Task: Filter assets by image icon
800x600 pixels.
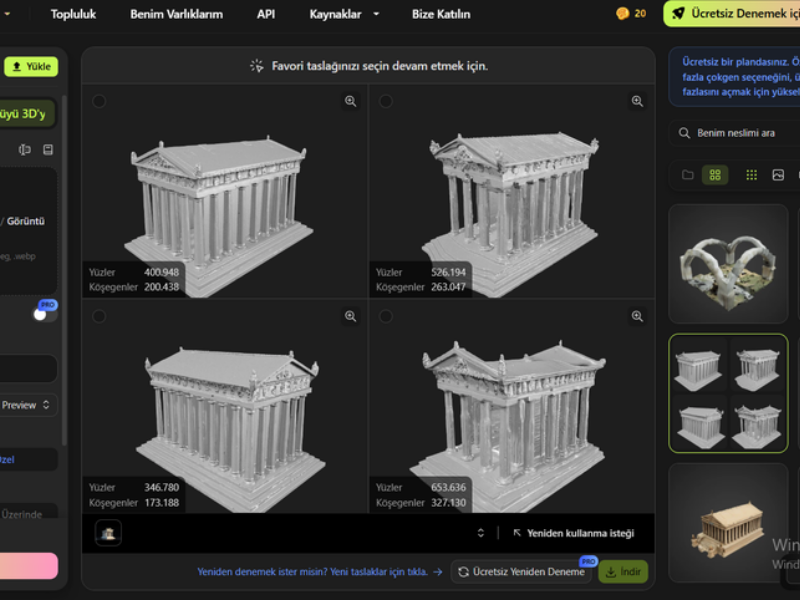Action: 778,175
